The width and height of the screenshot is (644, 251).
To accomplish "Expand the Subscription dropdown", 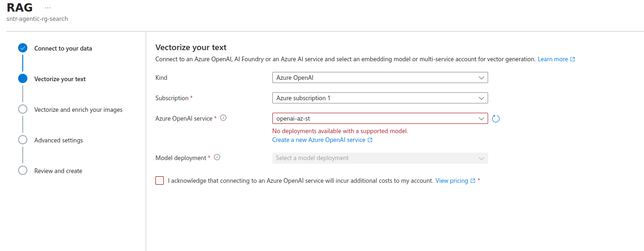I will pyautogui.click(x=380, y=98).
